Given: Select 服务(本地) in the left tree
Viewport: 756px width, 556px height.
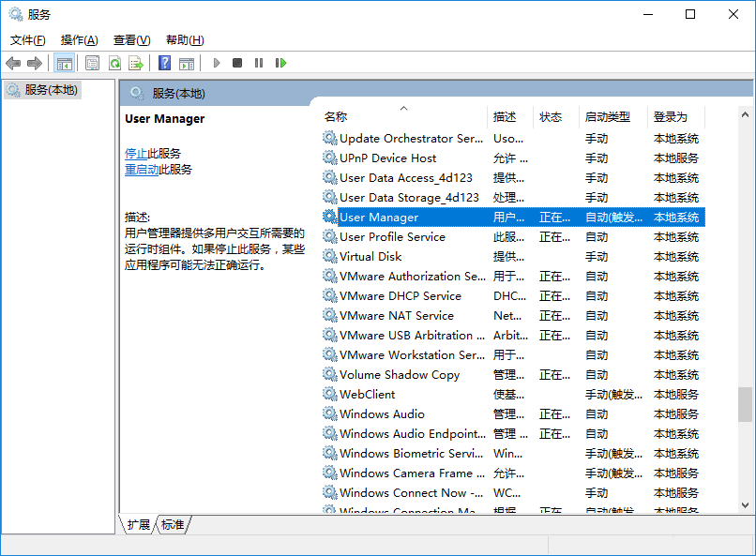Looking at the screenshot, I should [x=52, y=90].
